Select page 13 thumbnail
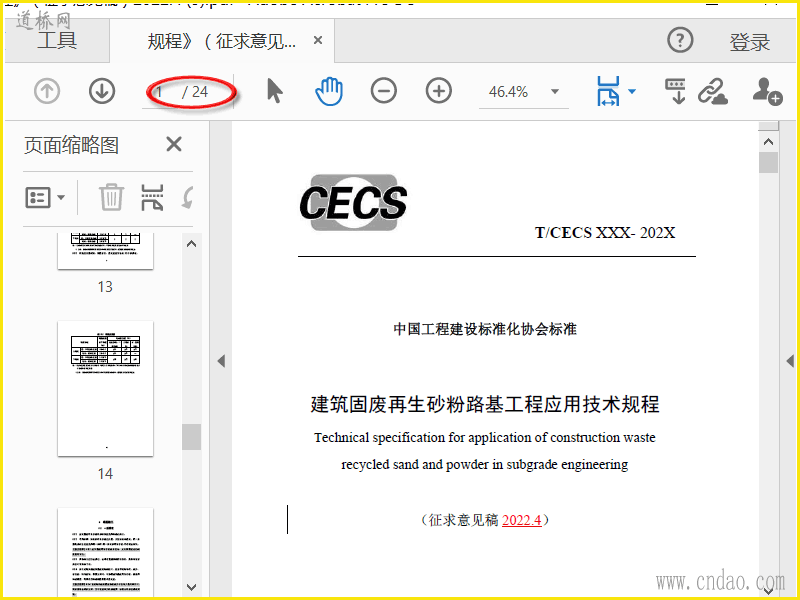This screenshot has width=800, height=600. tap(106, 251)
